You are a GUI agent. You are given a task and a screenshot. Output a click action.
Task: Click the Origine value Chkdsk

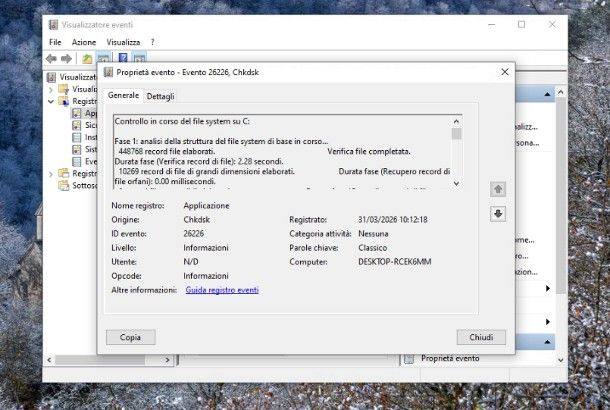coord(196,220)
